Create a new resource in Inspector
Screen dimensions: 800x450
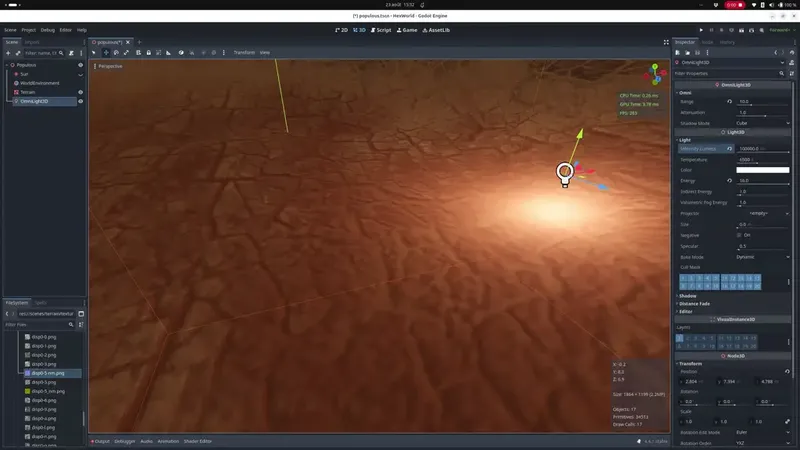tap(678, 53)
